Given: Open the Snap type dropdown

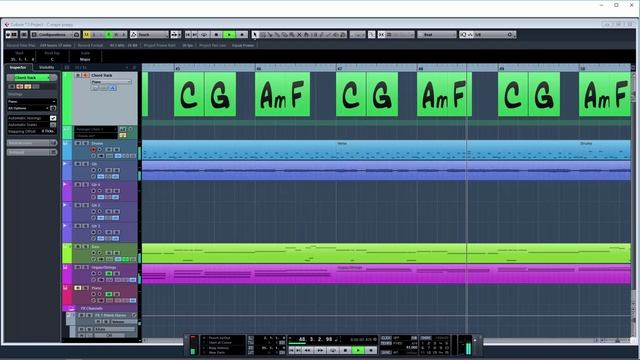Looking at the screenshot, I should click(400, 35).
